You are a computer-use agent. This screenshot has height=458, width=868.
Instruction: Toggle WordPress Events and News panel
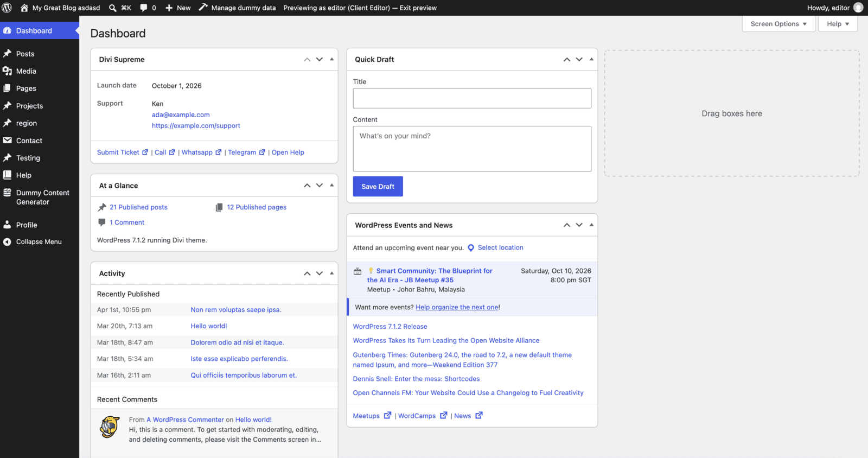pos(591,225)
